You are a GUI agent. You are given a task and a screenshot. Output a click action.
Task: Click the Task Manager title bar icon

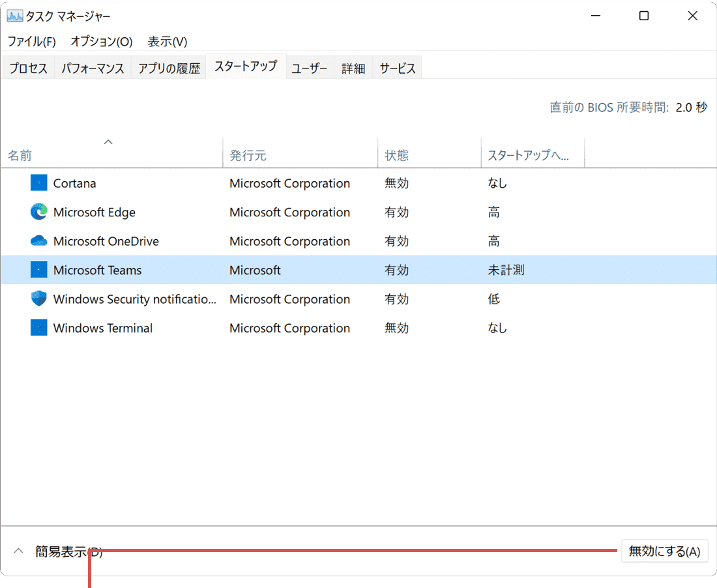tap(14, 16)
